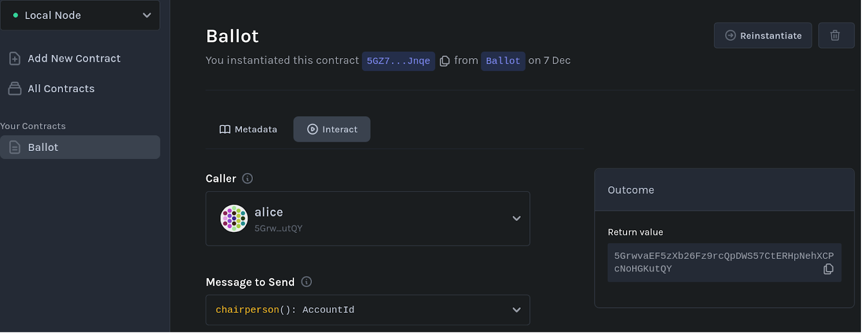Click the Ballot contract document icon in sidebar

point(15,147)
